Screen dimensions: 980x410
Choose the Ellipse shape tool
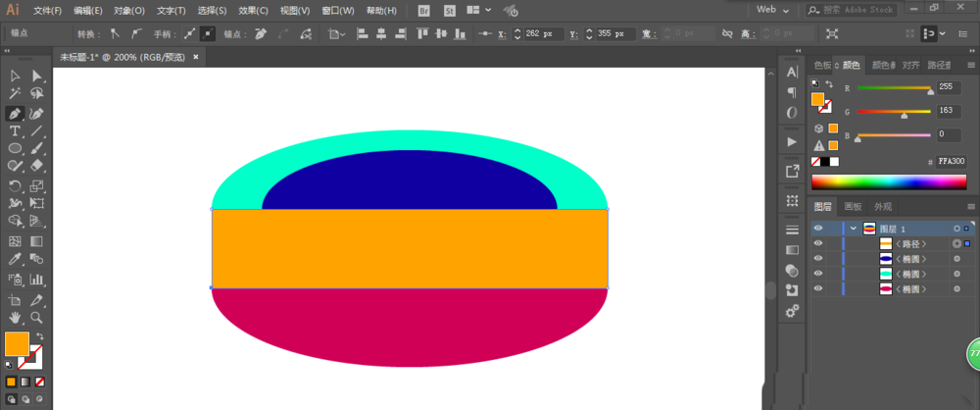[x=16, y=148]
